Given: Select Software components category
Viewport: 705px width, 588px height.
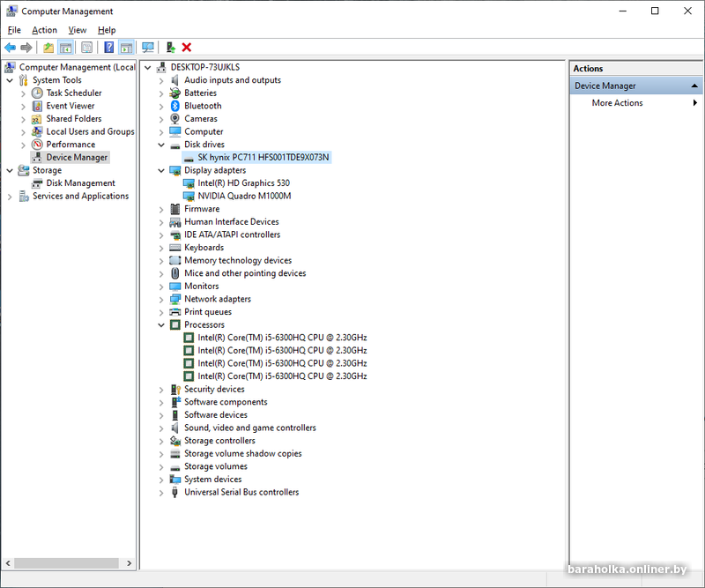Looking at the screenshot, I should 226,402.
